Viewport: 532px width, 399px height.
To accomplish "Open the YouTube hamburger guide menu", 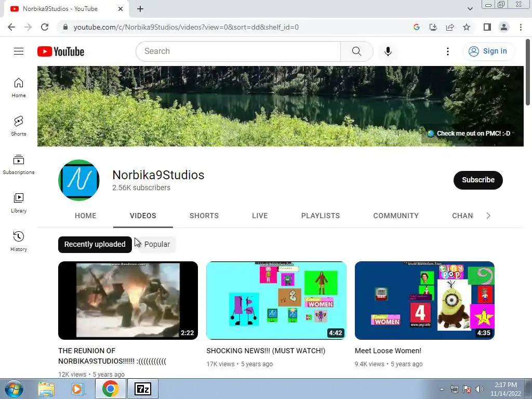I will [19, 51].
